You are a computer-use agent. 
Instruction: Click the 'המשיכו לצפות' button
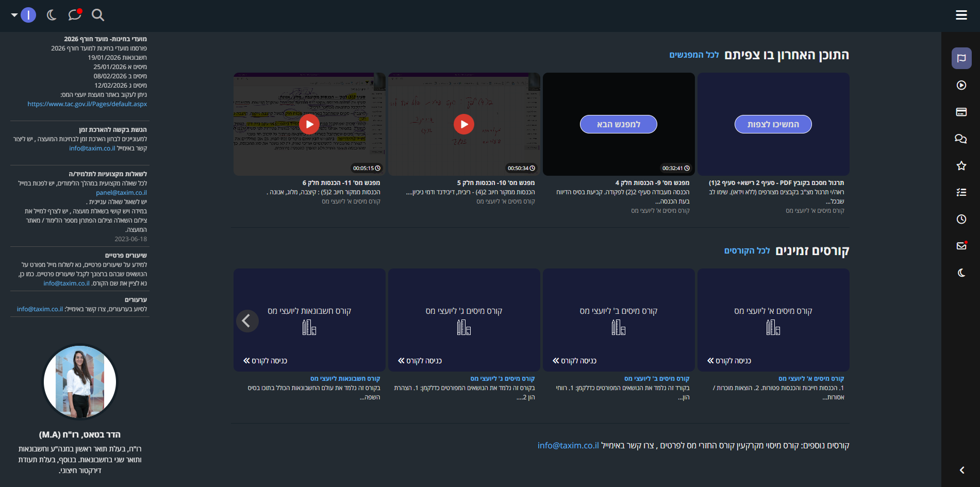pos(773,124)
